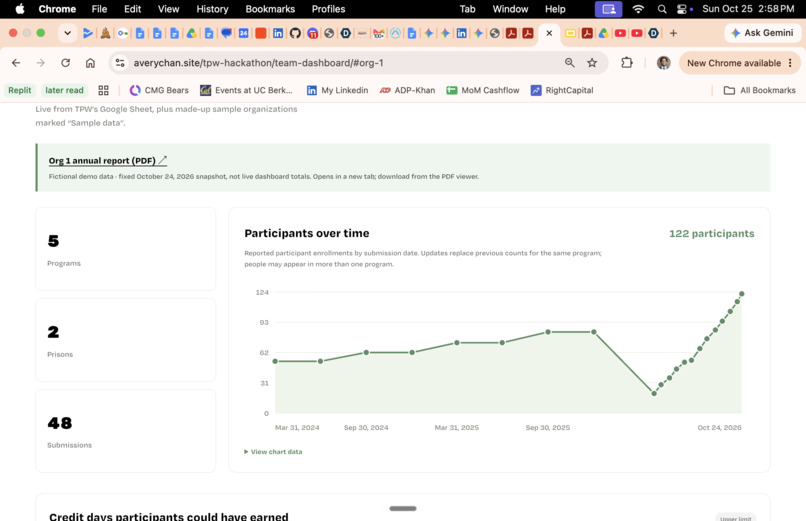Viewport: 806px width, 521px height.
Task: Open the GitHub tab
Action: (x=295, y=33)
